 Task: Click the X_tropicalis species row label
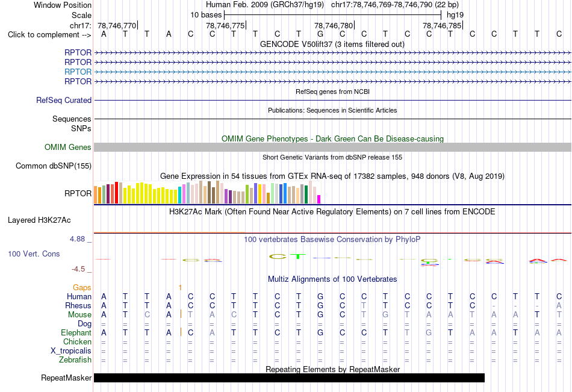(71, 351)
